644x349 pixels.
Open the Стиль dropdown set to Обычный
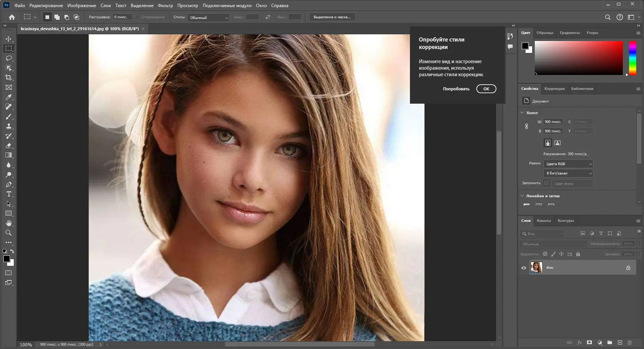click(208, 18)
